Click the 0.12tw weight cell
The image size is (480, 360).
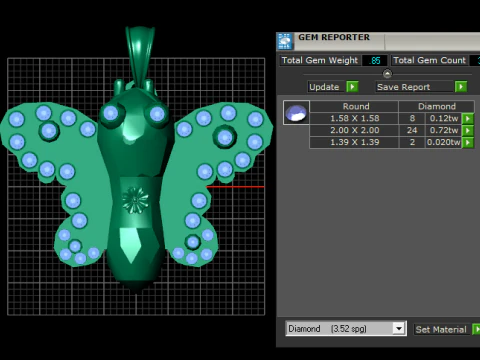[x=444, y=118]
